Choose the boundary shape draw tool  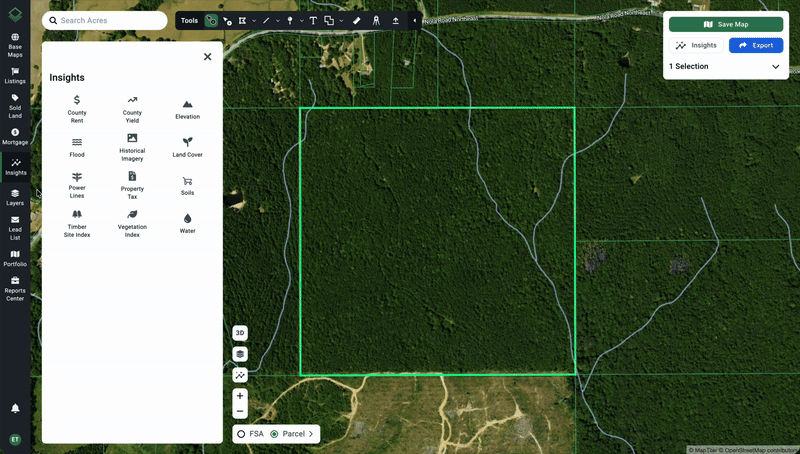(242, 20)
